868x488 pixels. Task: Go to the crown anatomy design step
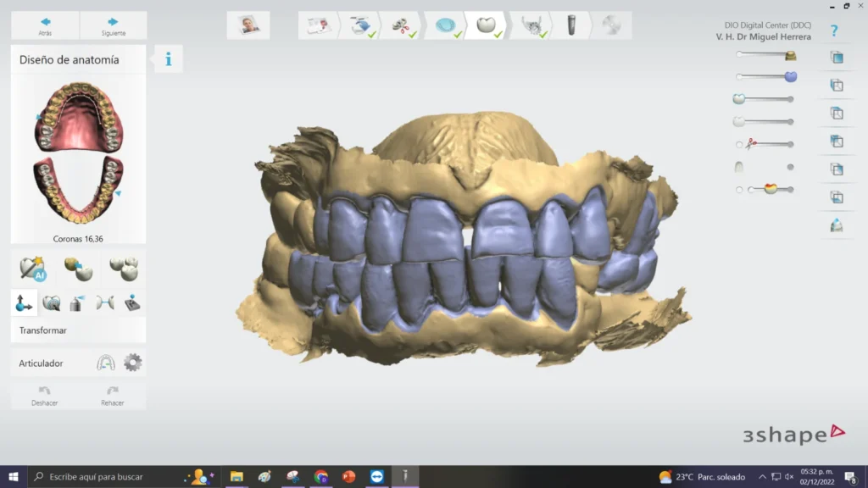pyautogui.click(x=487, y=25)
